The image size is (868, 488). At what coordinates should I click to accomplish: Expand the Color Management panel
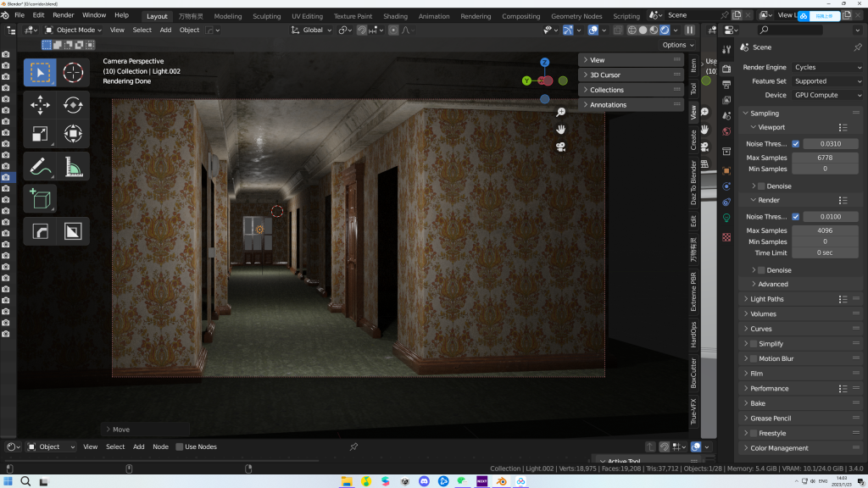(x=800, y=448)
